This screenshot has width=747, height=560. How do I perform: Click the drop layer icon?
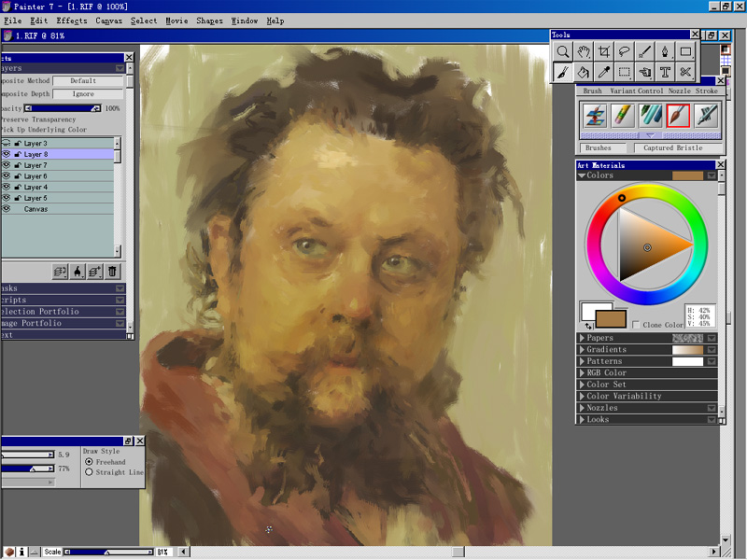(x=78, y=272)
